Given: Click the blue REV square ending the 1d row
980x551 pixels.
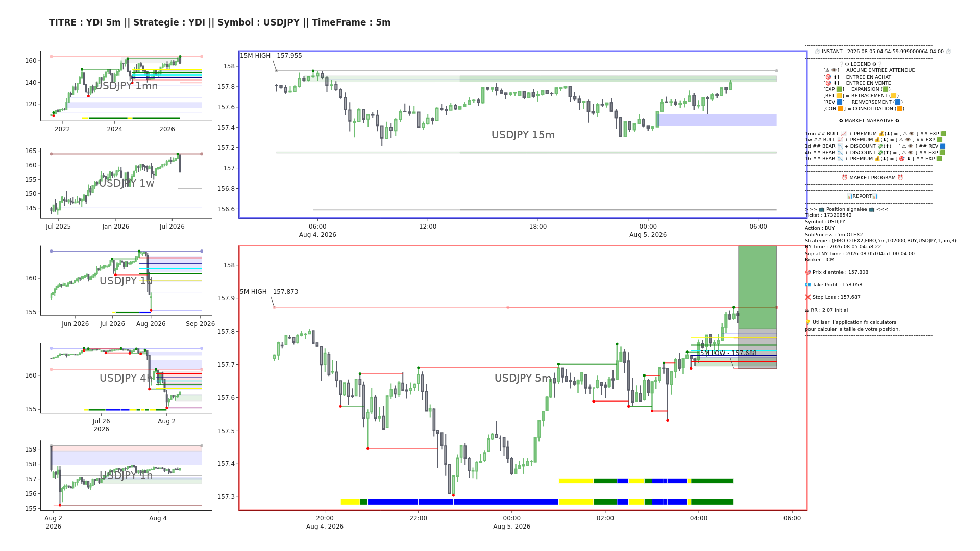Looking at the screenshot, I should [x=943, y=146].
